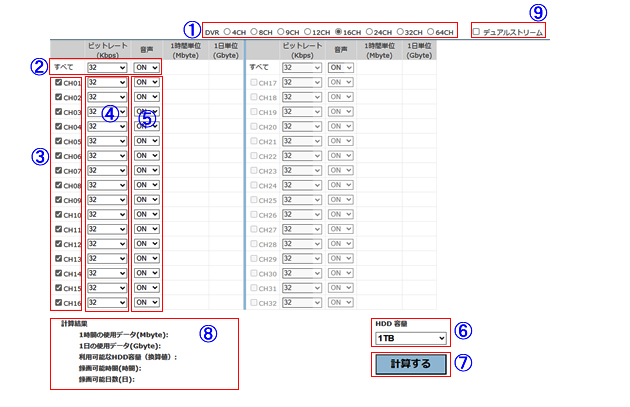Open the CH03 bitrate dropdown

pyautogui.click(x=107, y=113)
